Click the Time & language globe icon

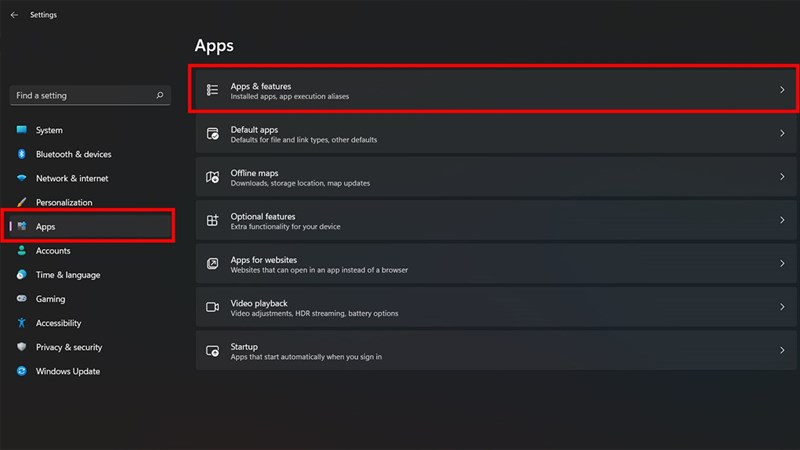click(21, 274)
